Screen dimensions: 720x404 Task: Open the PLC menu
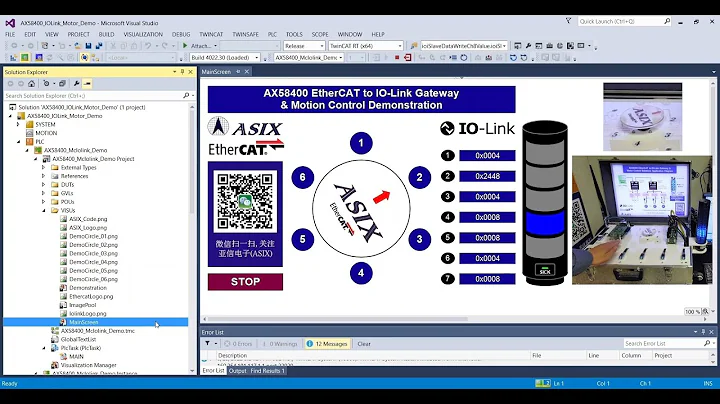coord(272,34)
